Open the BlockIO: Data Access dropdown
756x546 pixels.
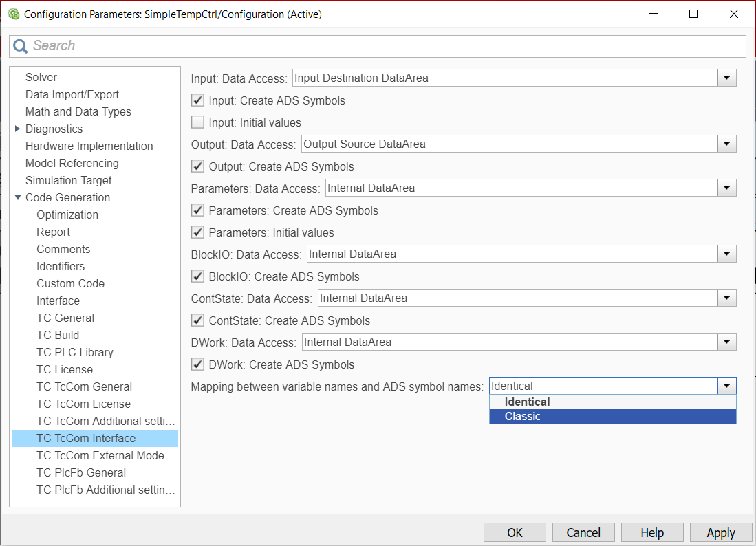click(726, 254)
